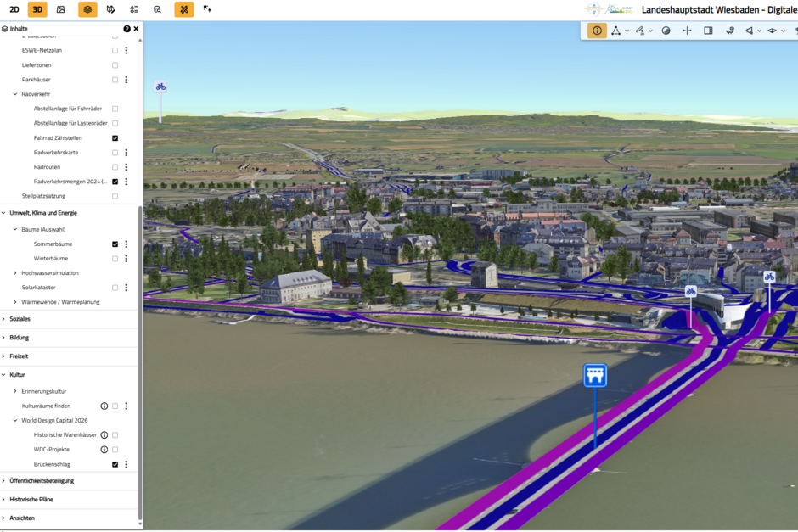Open viewshed tool dropdown arrow
This screenshot has width=798, height=532.
759,31
